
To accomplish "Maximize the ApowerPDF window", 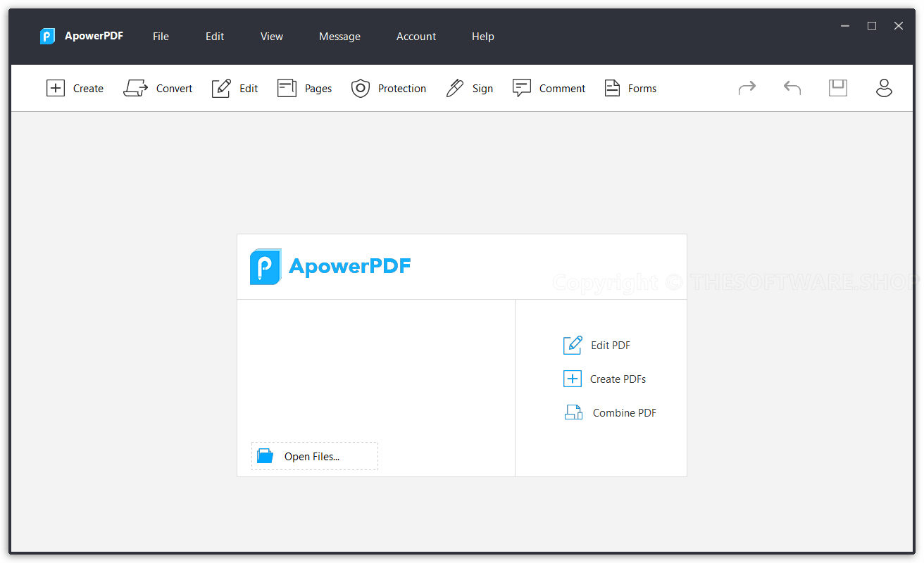I will [872, 25].
